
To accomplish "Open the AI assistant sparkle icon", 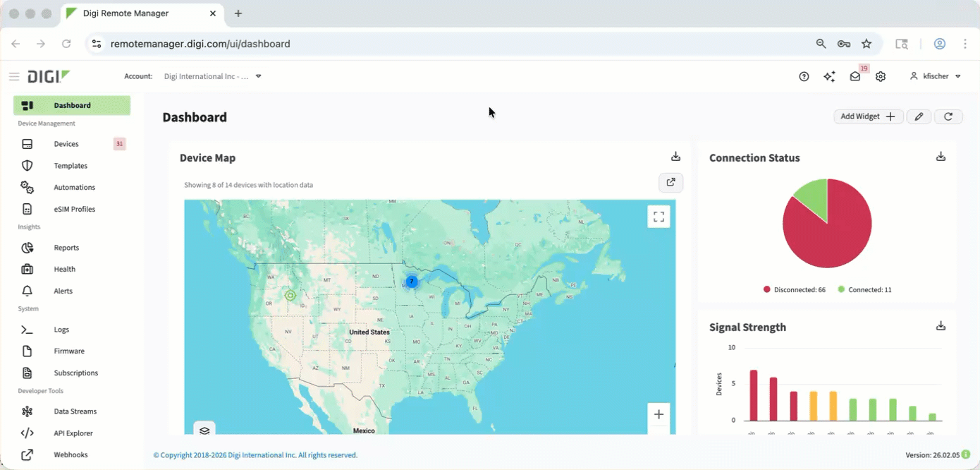I will (829, 77).
